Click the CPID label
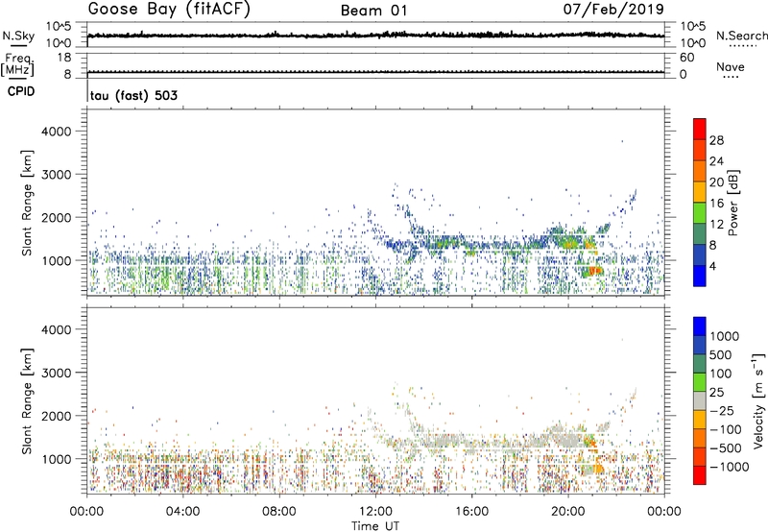This screenshot has height=532, width=768. tap(21, 91)
